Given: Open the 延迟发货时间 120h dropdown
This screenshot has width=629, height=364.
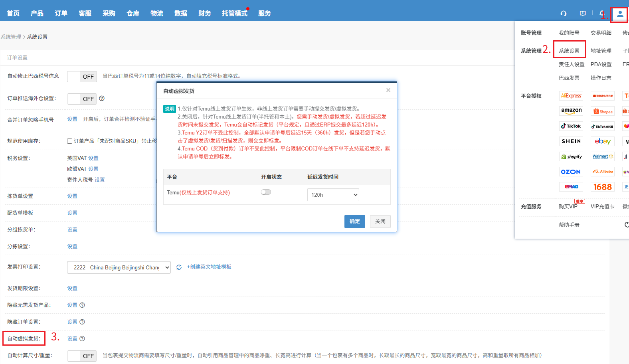Looking at the screenshot, I should click(x=333, y=195).
